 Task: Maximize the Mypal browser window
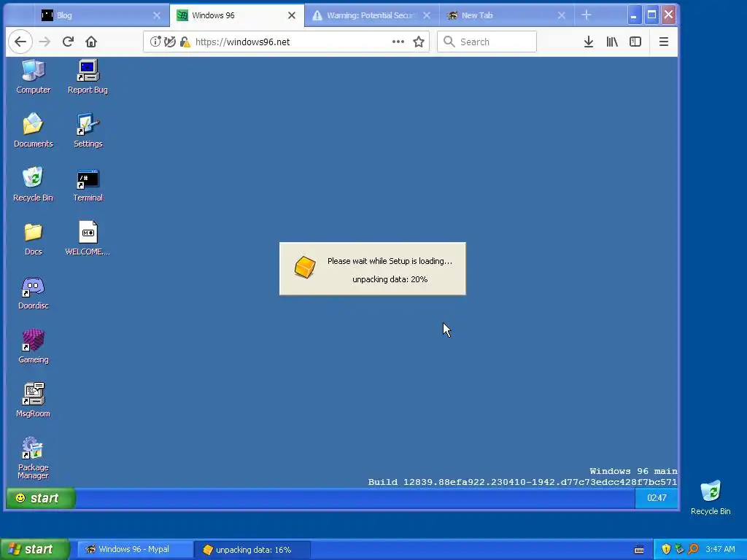pos(651,15)
